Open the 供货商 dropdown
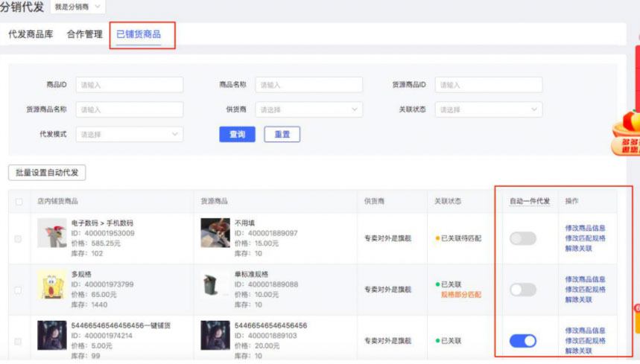Viewport: 640px width, 364px height. [309, 109]
